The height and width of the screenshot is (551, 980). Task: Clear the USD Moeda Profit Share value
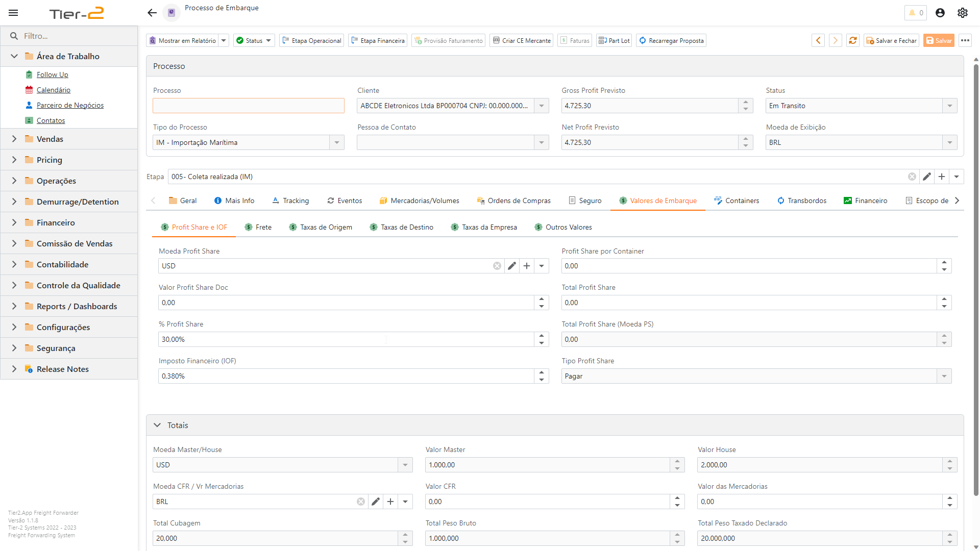coord(497,266)
